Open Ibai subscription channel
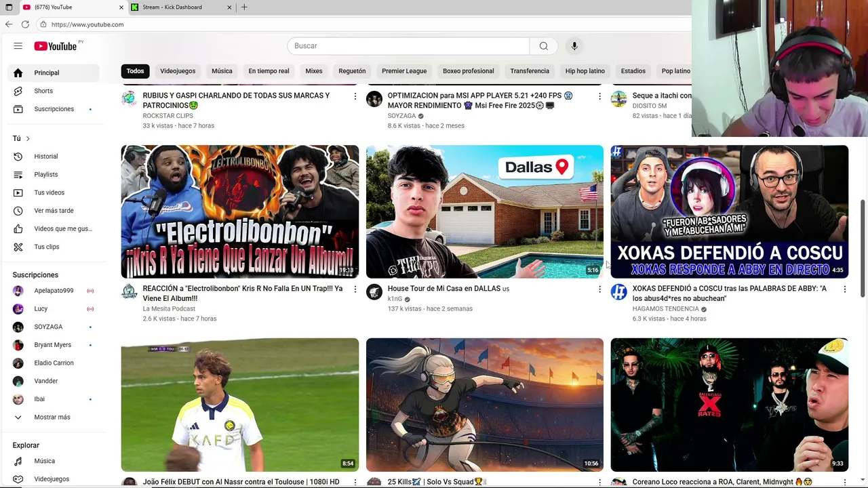 53,399
